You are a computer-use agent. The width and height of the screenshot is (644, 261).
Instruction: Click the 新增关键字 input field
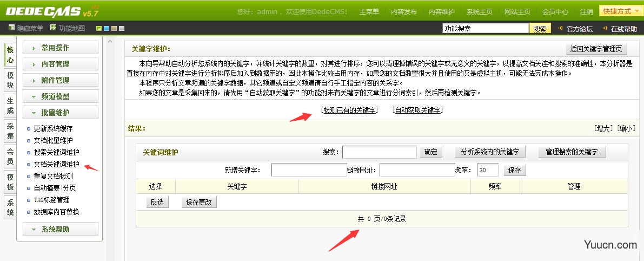[309, 170]
